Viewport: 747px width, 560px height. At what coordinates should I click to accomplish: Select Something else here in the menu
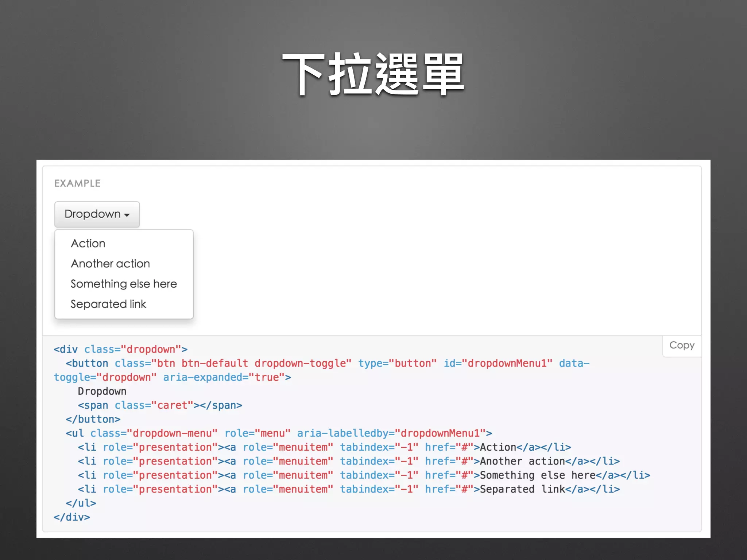[x=123, y=284]
